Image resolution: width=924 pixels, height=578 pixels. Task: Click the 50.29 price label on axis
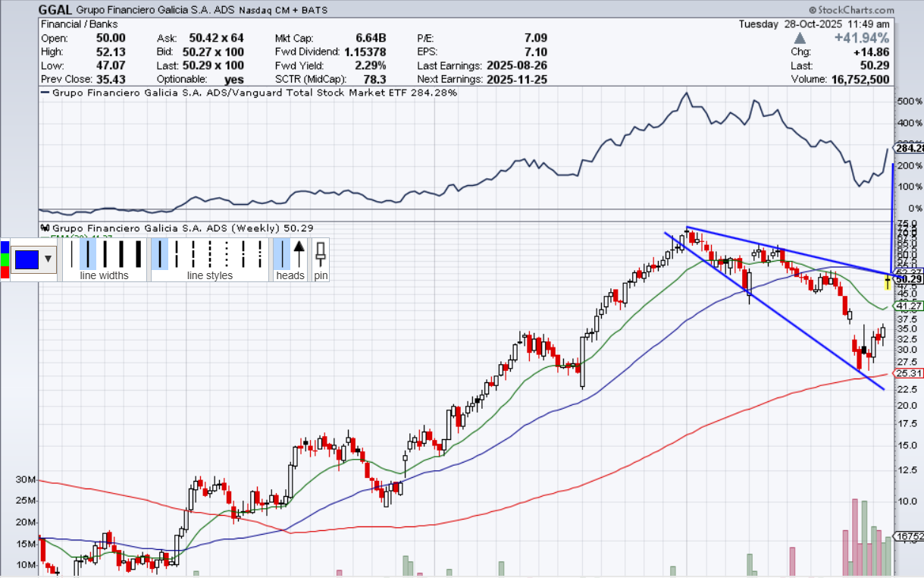908,280
